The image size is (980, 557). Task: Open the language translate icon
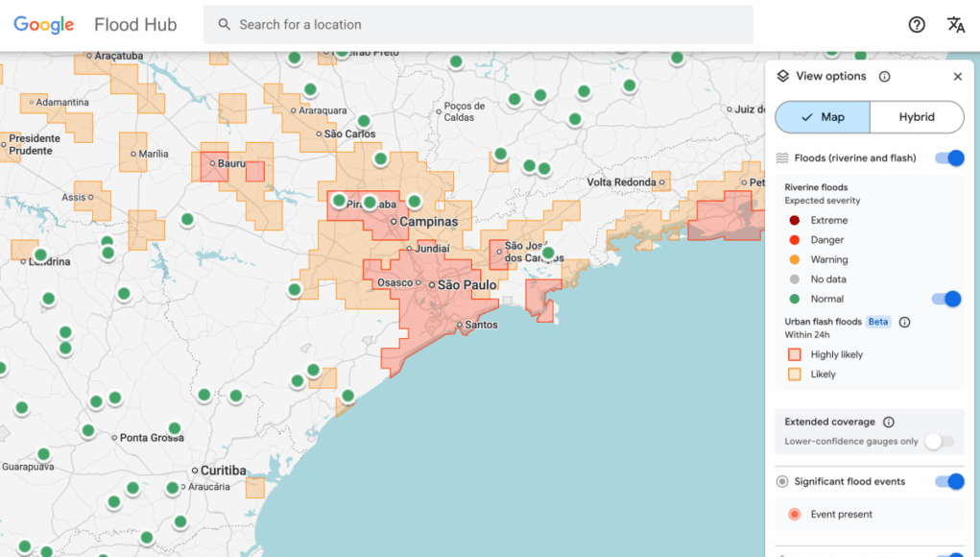(x=956, y=25)
